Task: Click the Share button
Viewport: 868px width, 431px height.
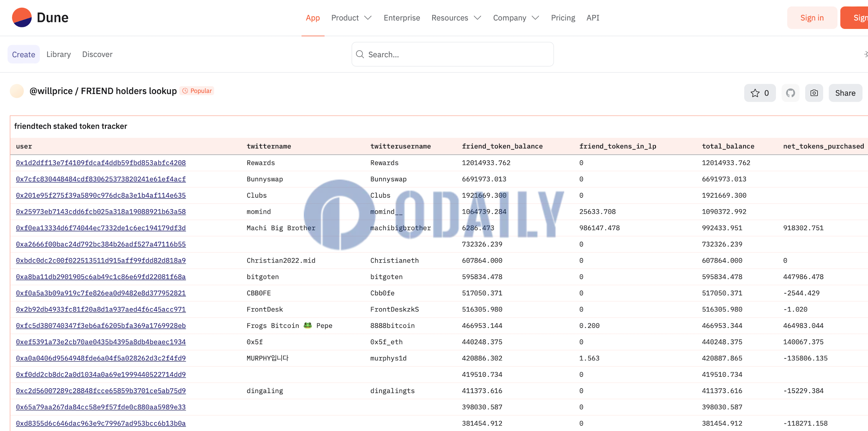Action: (x=845, y=93)
